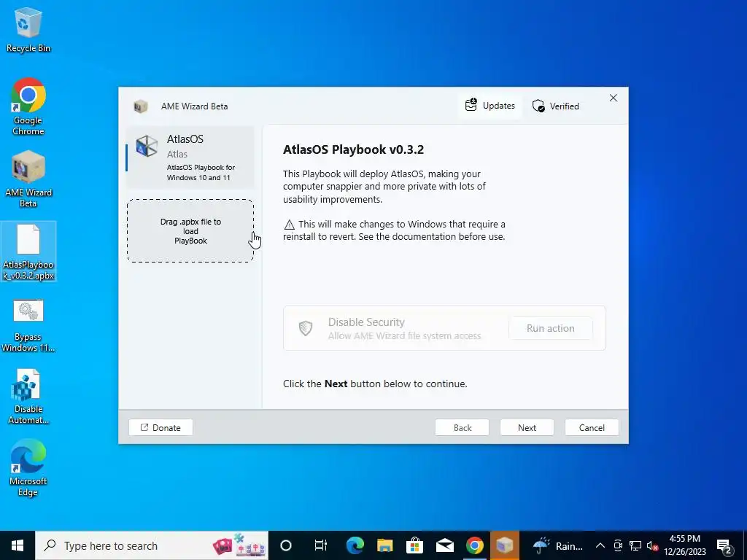Click the muted volume tray icon
747x560 pixels.
(x=652, y=545)
